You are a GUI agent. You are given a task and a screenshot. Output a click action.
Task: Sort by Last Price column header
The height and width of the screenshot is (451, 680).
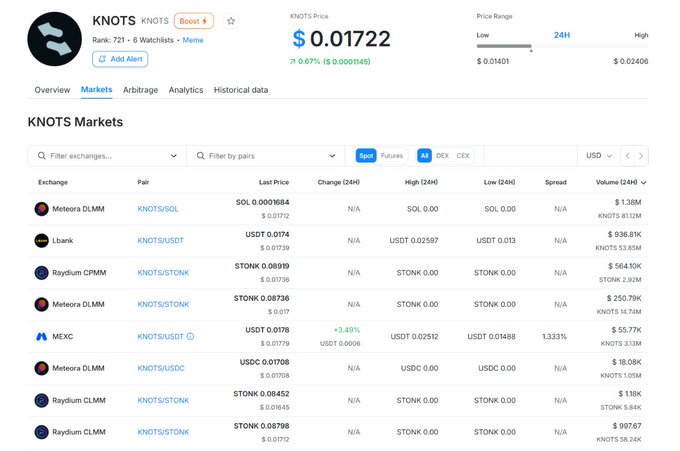coord(274,182)
